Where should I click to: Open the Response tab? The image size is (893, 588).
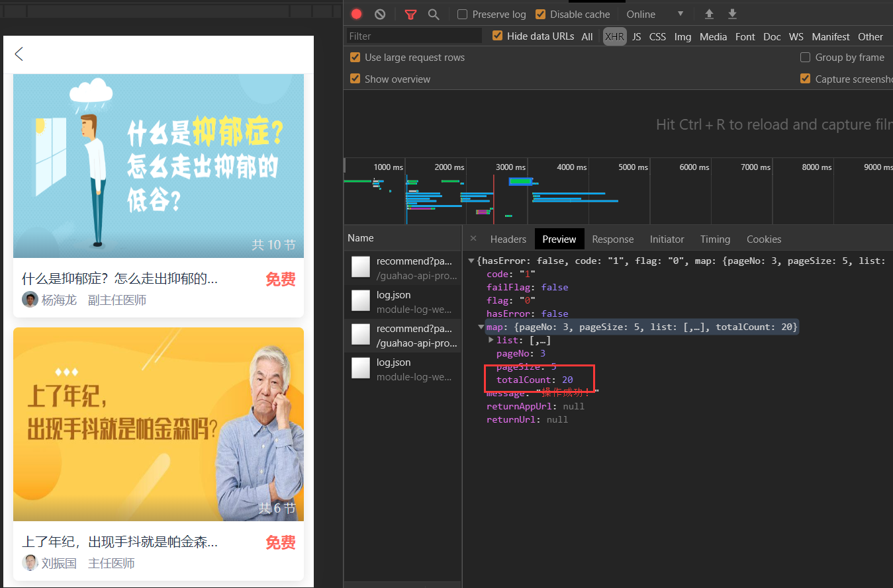coord(612,239)
